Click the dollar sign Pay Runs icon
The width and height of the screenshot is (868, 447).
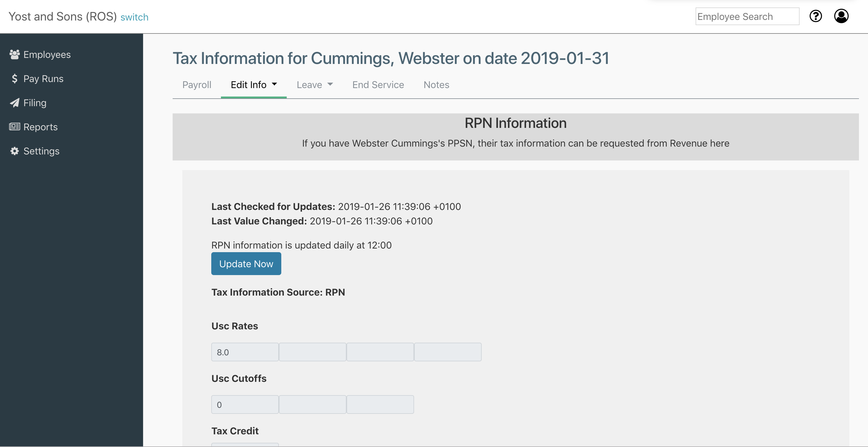point(14,79)
